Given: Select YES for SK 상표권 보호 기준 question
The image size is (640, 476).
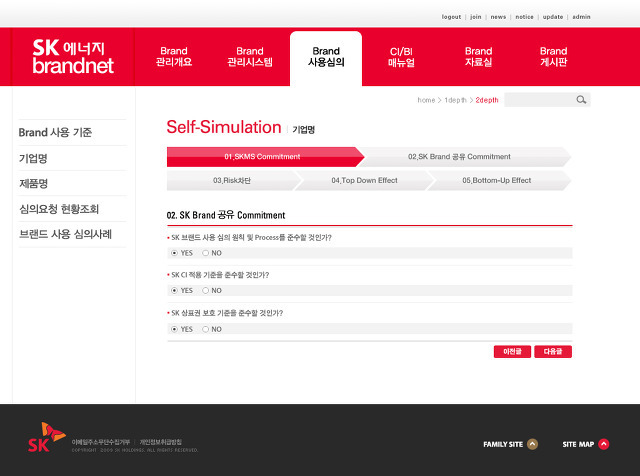Looking at the screenshot, I should coord(174,329).
